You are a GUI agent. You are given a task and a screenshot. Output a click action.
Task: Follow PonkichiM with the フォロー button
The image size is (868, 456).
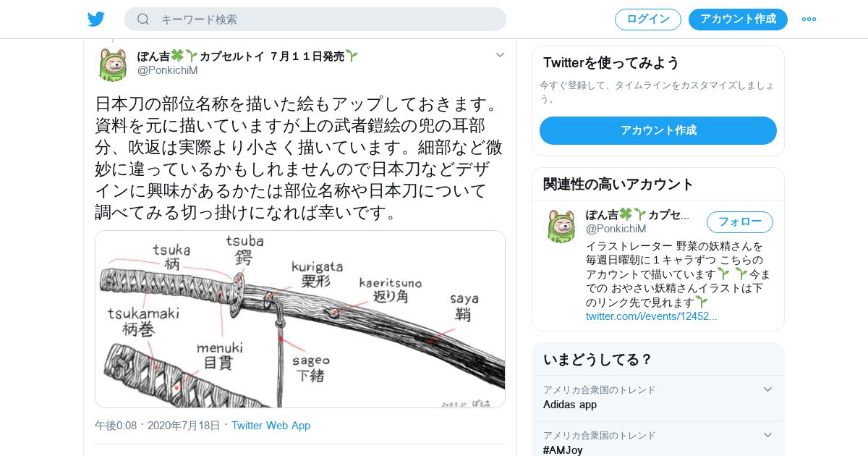point(740,221)
